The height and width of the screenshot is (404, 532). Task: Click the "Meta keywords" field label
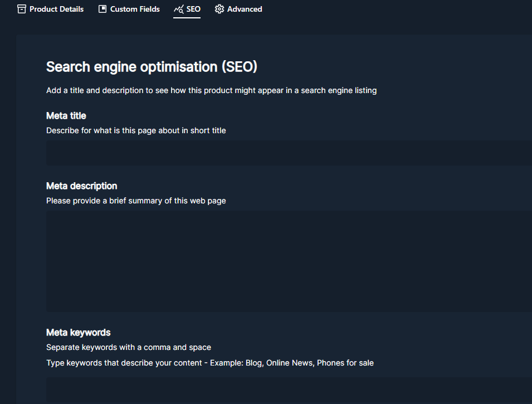[79, 333]
